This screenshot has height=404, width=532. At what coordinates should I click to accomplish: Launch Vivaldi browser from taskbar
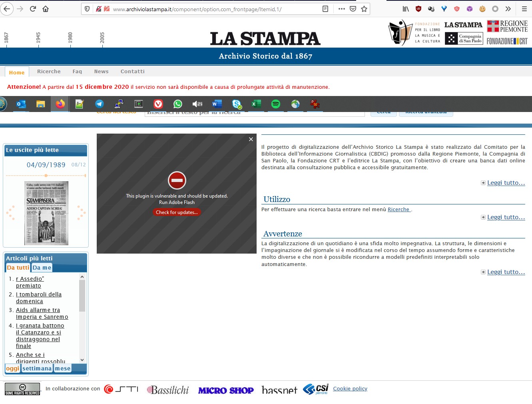coord(158,104)
